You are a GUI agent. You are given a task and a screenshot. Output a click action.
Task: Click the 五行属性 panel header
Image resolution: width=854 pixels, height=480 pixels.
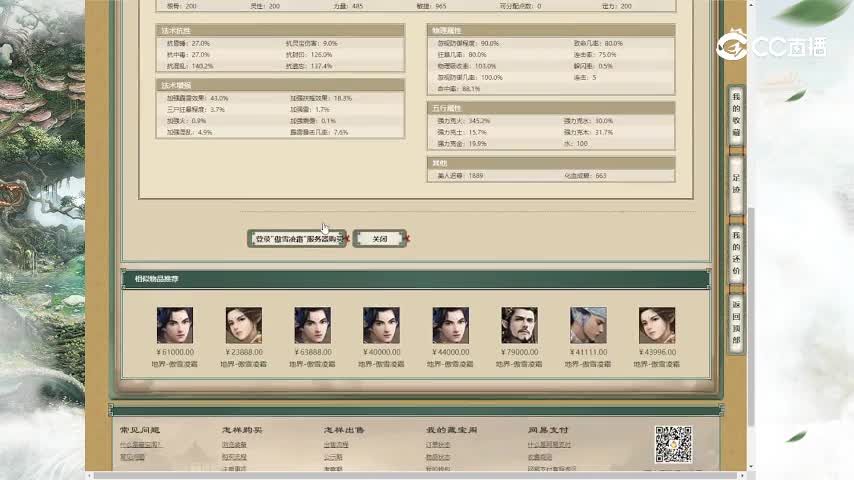pos(551,108)
